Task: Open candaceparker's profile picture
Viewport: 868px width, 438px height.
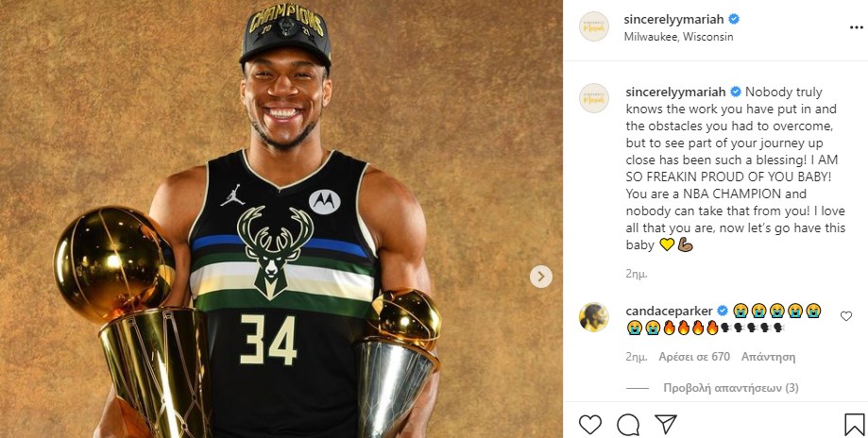Action: (x=594, y=317)
